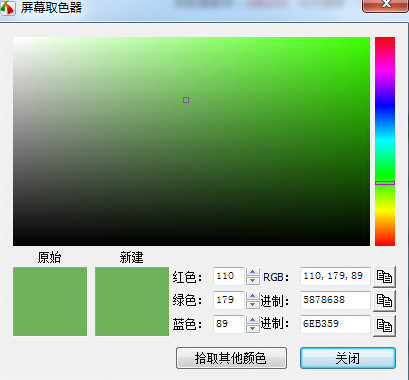Increase the red value with up arrow

253,272
